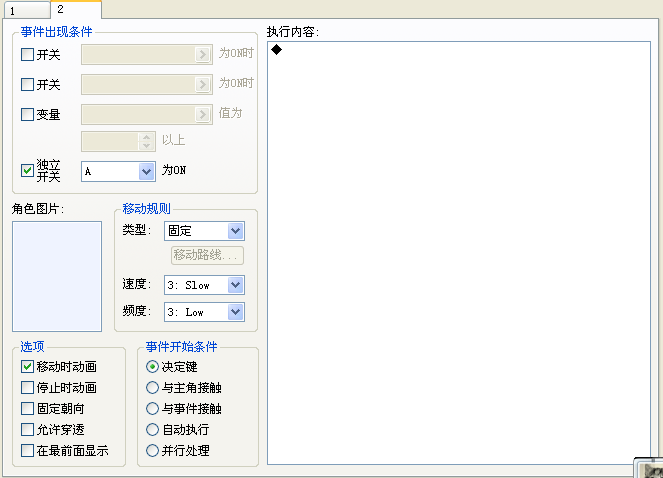Open the 类型 固定 dropdown
This screenshot has width=663, height=478.
(x=204, y=231)
